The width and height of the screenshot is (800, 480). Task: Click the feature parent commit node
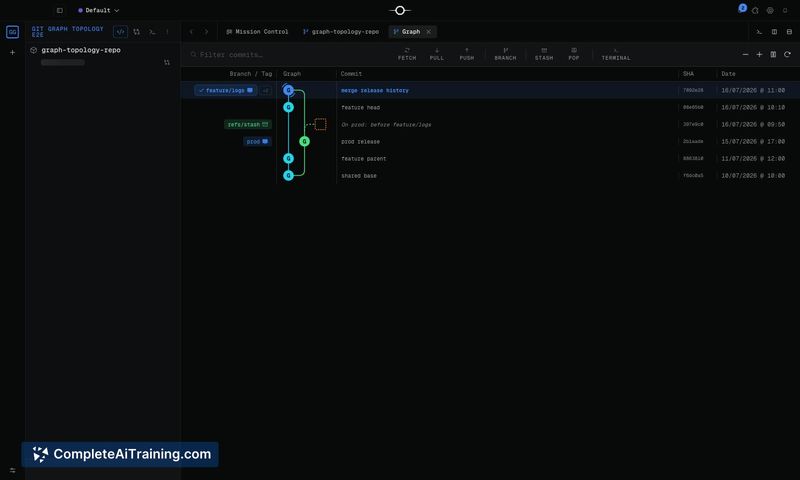tap(288, 159)
